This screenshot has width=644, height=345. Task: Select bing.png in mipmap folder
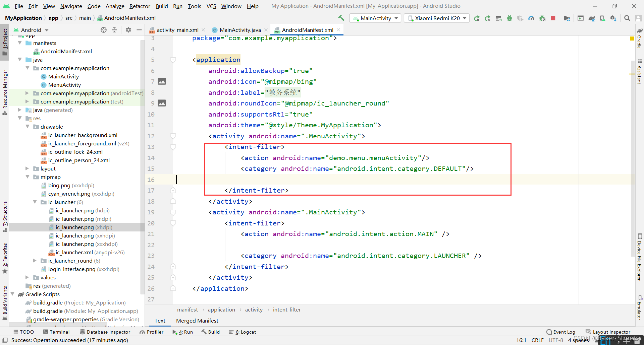(59, 185)
